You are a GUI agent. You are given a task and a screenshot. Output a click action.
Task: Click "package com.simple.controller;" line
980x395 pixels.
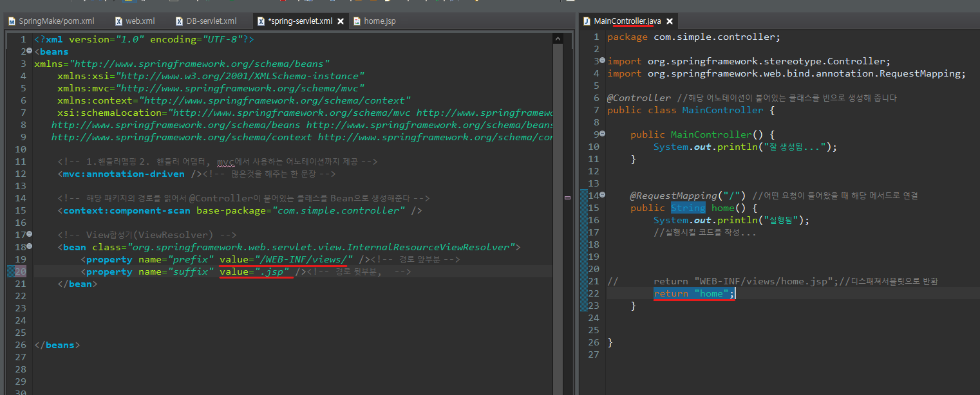point(693,37)
